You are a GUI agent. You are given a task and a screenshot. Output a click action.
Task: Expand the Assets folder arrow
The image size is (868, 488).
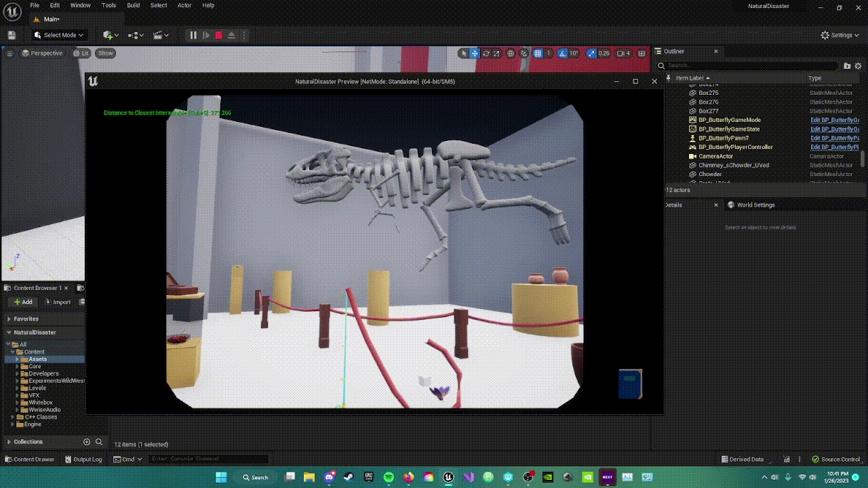click(x=18, y=359)
